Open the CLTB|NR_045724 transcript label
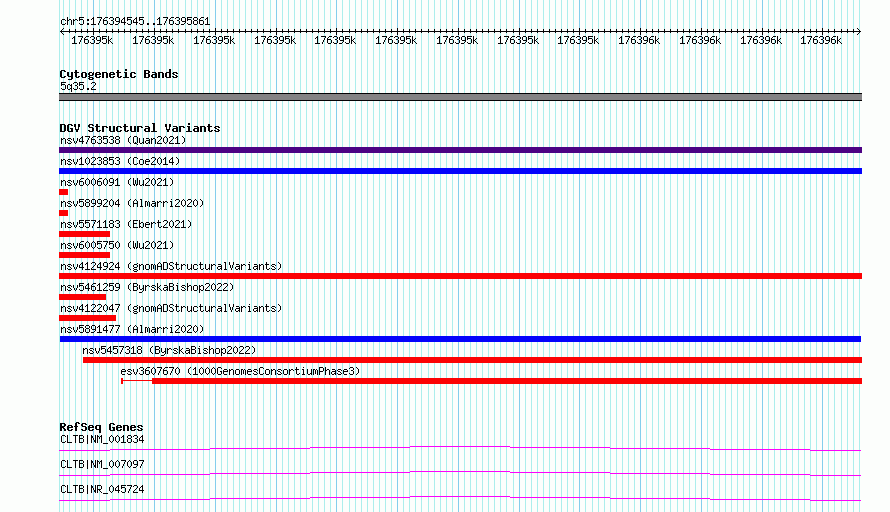The width and height of the screenshot is (890, 512). 102,489
